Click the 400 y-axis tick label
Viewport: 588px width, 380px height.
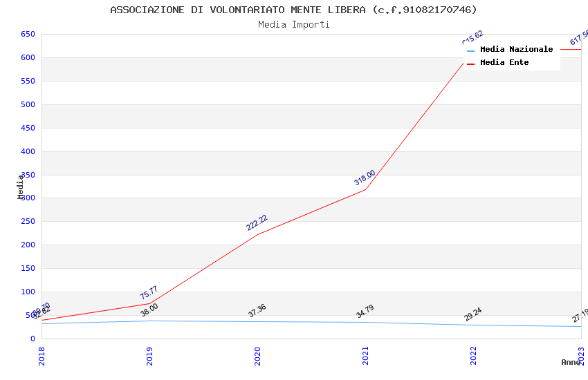coord(28,151)
